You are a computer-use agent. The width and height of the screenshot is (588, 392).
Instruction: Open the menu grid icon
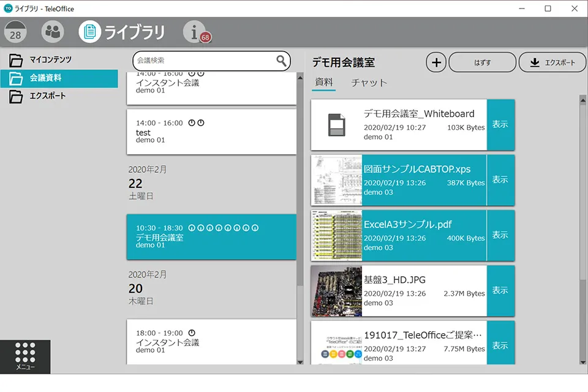pyautogui.click(x=25, y=356)
